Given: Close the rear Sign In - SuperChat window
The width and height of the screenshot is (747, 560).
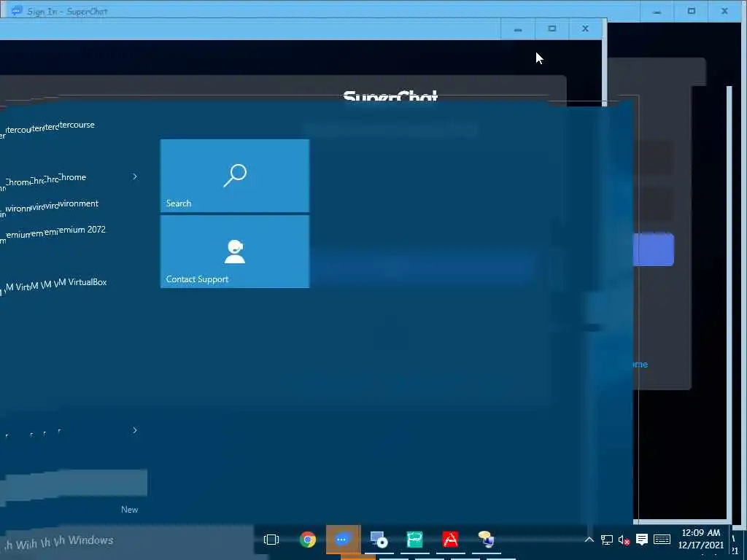Looking at the screenshot, I should pyautogui.click(x=724, y=11).
